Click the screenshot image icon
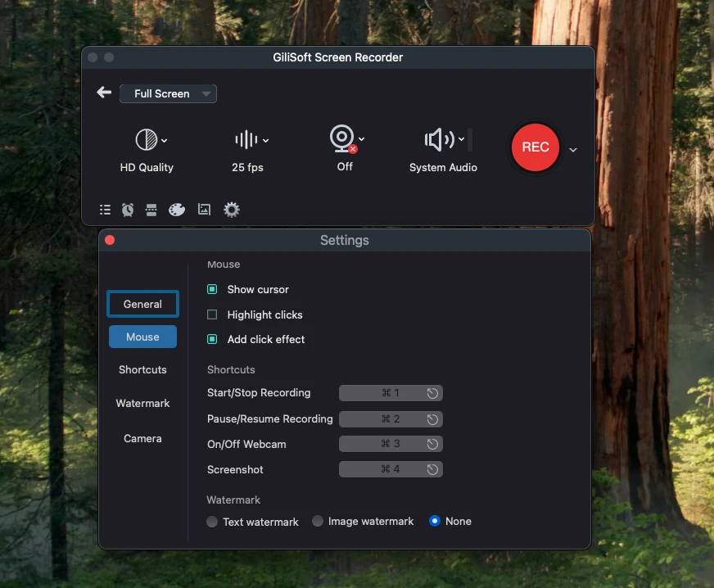The height and width of the screenshot is (588, 714). pos(204,209)
